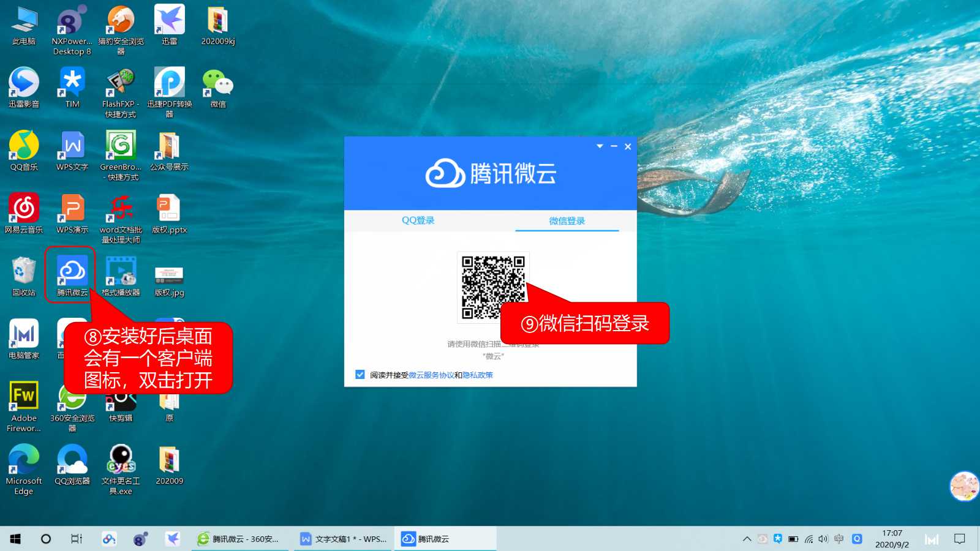980x551 pixels.
Task: Open the Windows Start menu
Action: tap(15, 539)
